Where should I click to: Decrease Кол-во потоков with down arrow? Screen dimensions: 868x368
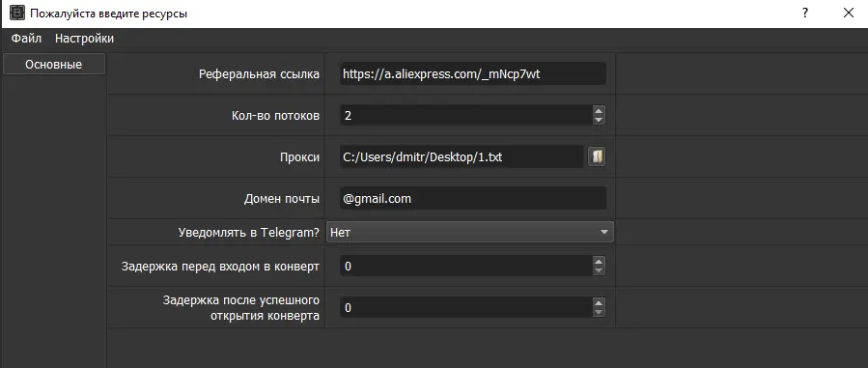pos(598,120)
